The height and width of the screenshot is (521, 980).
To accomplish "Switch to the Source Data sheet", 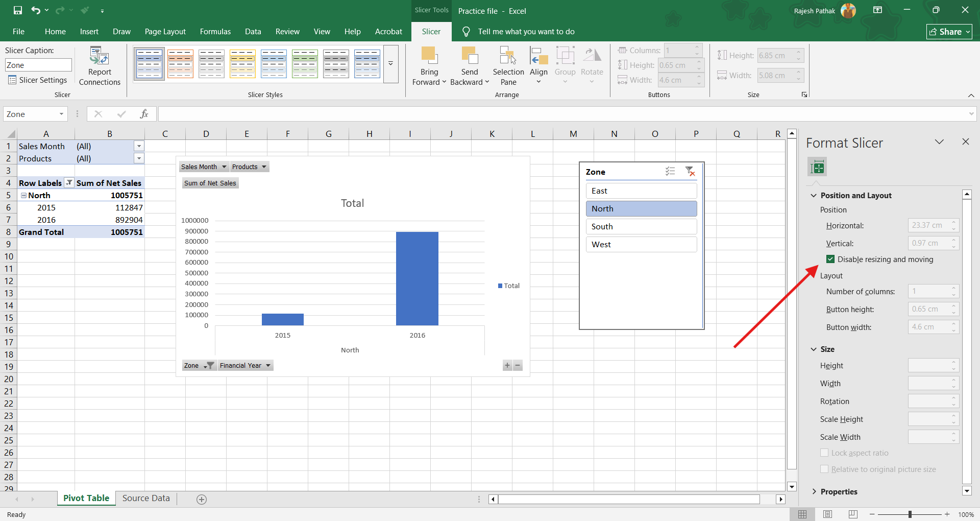I will [x=146, y=499].
